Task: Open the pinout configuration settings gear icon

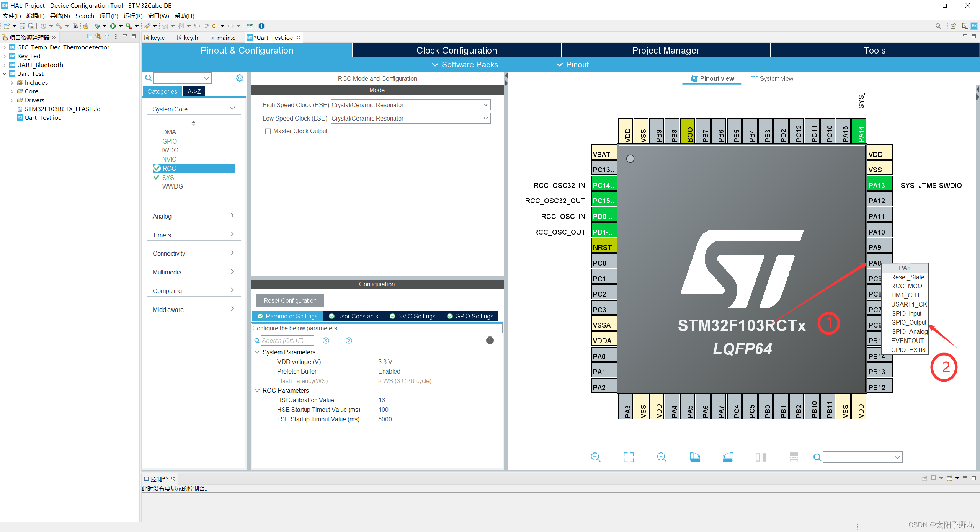Action: 240,78
